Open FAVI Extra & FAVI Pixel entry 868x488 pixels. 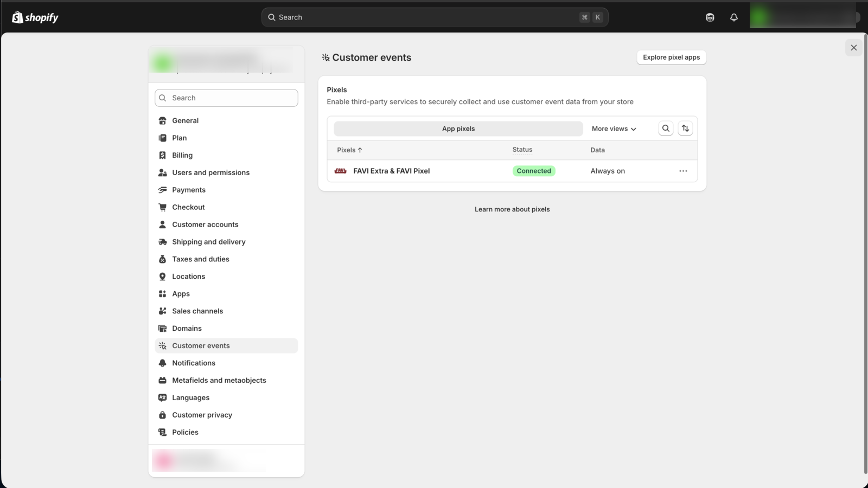click(391, 171)
